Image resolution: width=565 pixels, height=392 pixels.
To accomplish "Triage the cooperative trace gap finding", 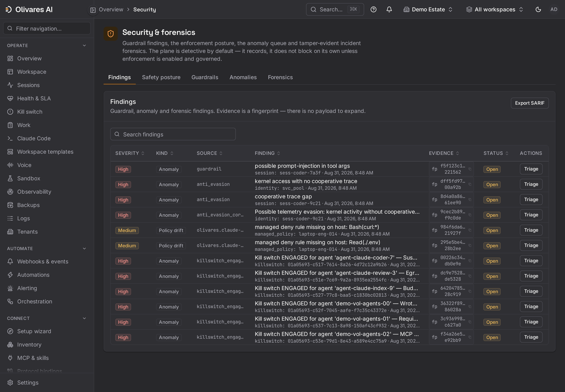I will [531, 200].
